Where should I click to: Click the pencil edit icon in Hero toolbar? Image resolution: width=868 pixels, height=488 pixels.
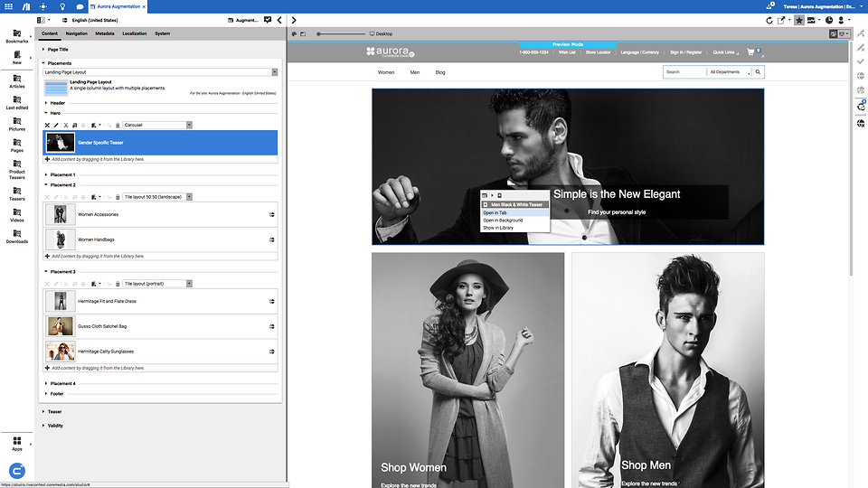(56, 125)
